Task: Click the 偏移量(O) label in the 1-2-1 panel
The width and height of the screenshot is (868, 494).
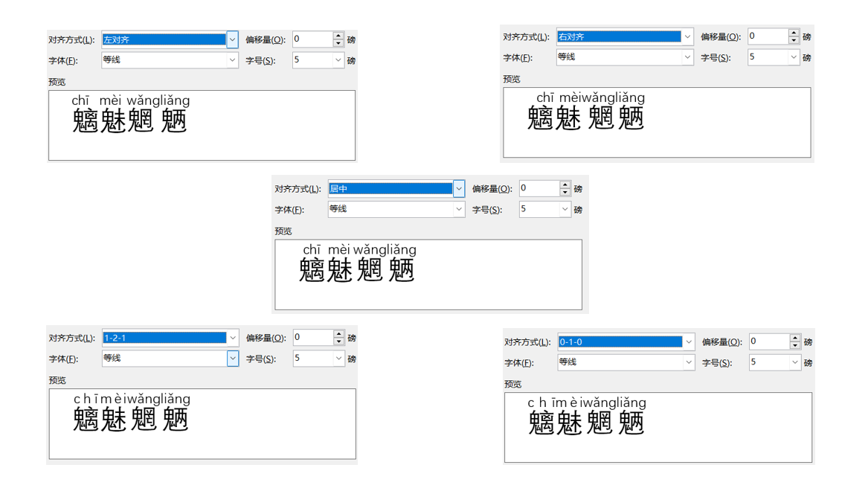Action: coord(266,338)
